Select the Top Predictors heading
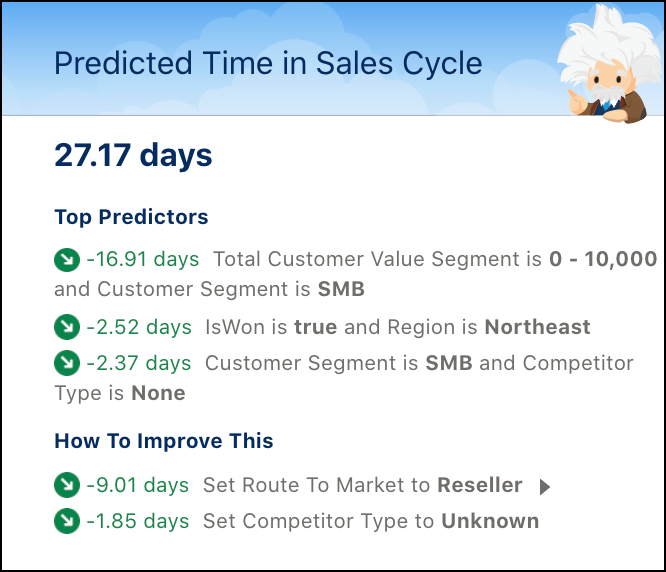Screen dimensions: 666x572 131,217
